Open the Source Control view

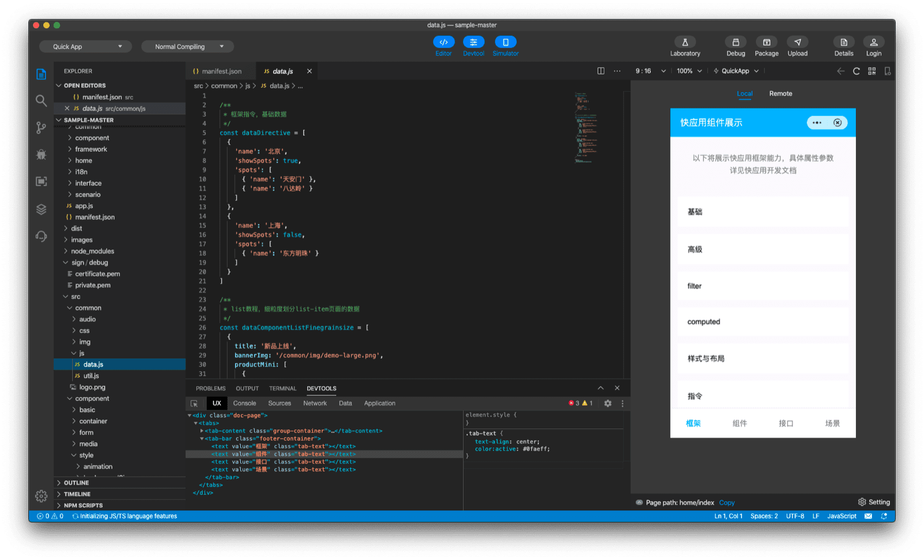[40, 127]
